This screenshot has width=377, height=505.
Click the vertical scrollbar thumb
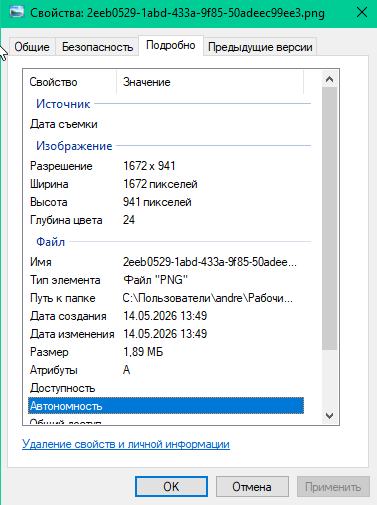pos(330,218)
